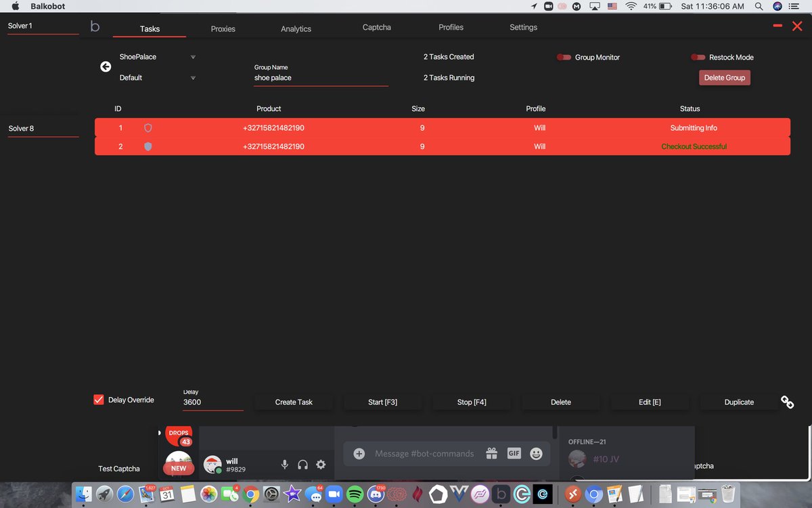
Task: Go back using the left arrow icon
Action: coord(106,66)
